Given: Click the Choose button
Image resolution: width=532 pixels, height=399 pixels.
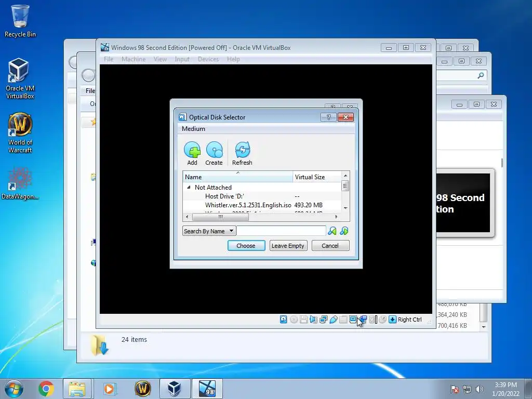Looking at the screenshot, I should [x=246, y=246].
